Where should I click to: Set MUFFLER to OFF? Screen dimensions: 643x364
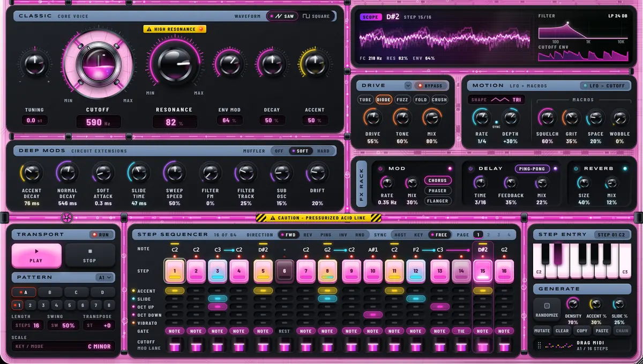pos(279,151)
